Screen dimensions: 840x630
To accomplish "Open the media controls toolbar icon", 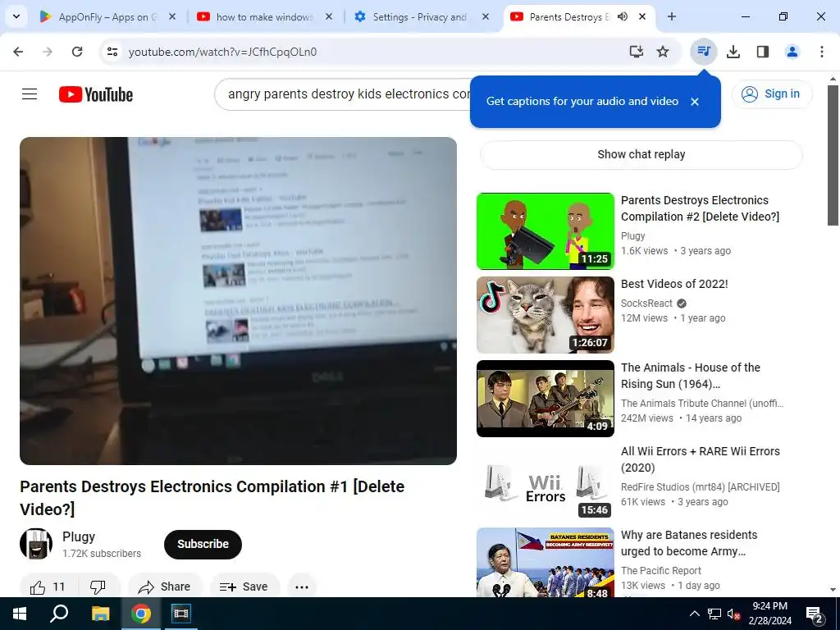I will click(703, 52).
